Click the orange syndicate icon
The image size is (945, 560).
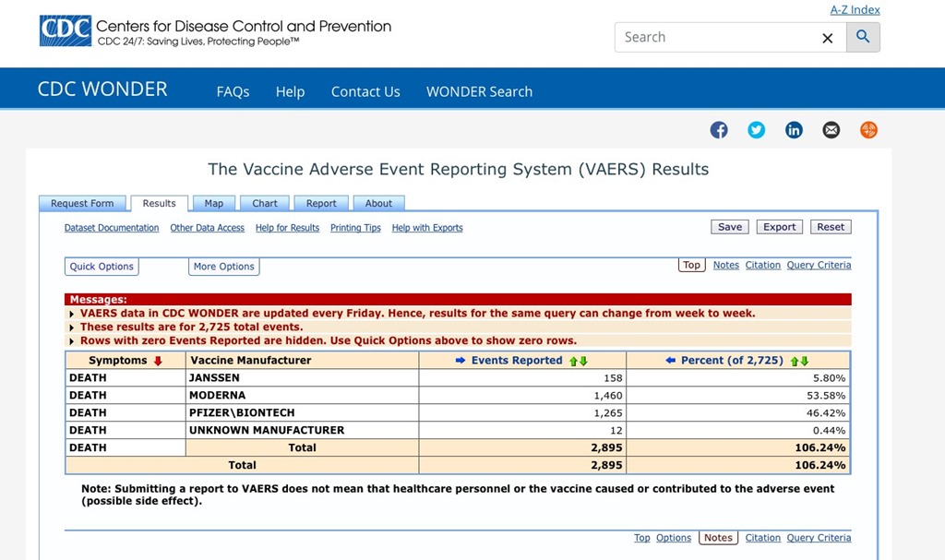click(x=868, y=129)
